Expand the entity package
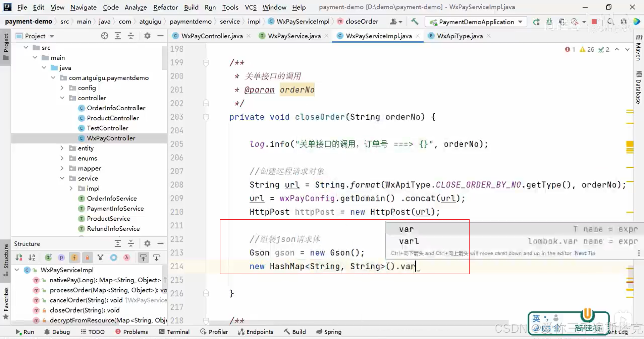 [x=62, y=148]
